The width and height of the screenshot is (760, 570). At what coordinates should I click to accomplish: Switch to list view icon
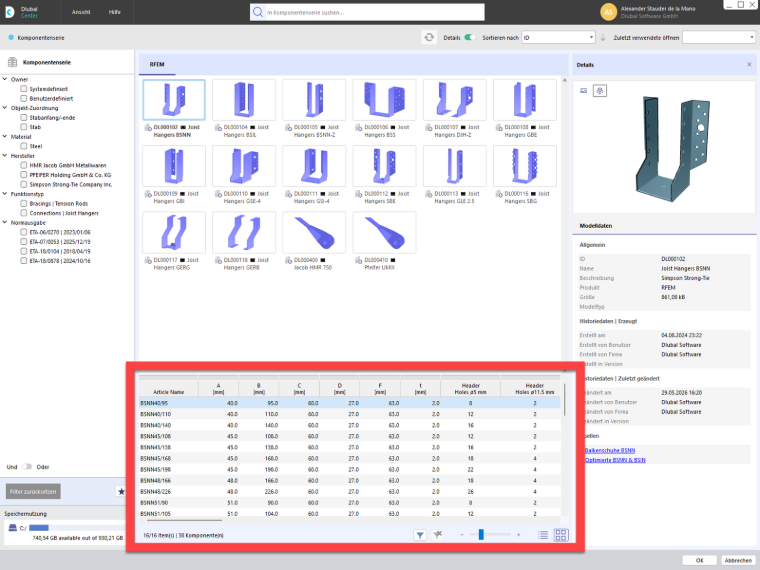pyautogui.click(x=543, y=535)
